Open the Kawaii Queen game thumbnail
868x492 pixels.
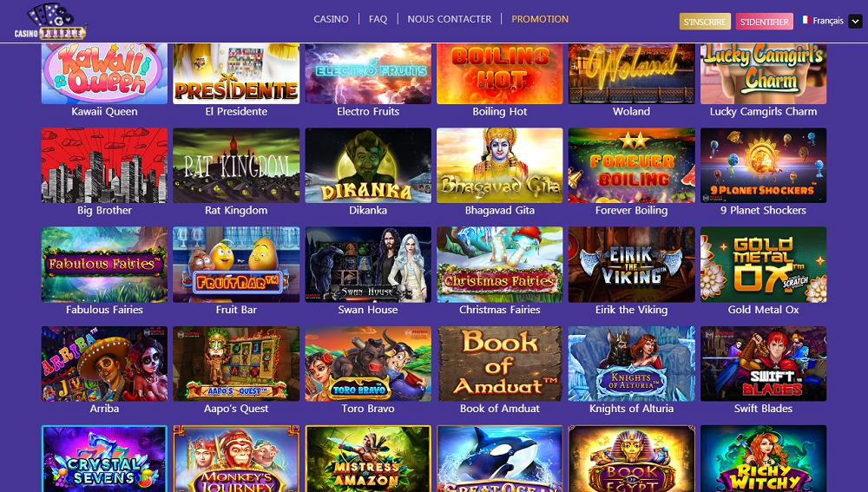pyautogui.click(x=105, y=74)
